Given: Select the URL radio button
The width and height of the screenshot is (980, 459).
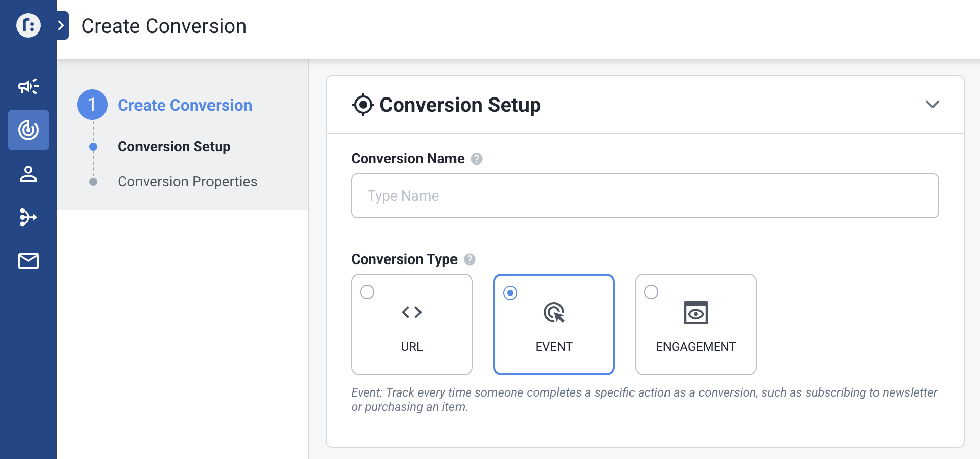Looking at the screenshot, I should pyautogui.click(x=367, y=292).
